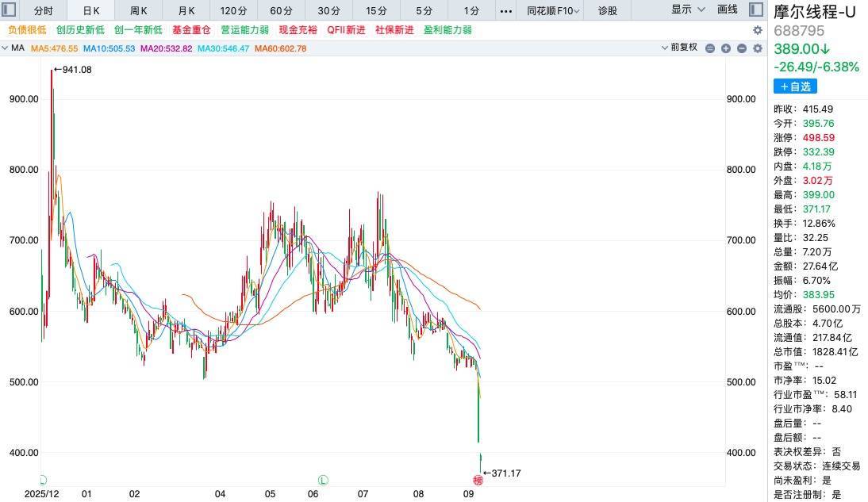Viewport: 868px width, 502px height.
Task: Zoom in the chart with plus icon
Action: (726, 48)
